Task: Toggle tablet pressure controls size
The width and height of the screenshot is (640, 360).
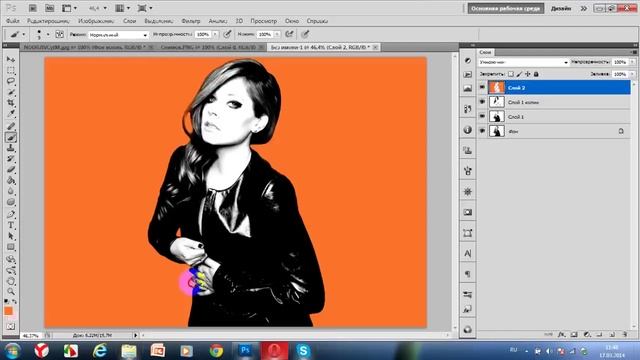Action: click(305, 34)
